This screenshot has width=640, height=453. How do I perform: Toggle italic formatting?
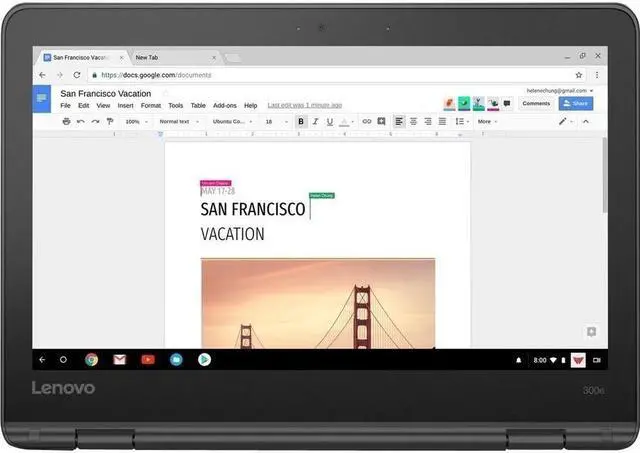(315, 121)
